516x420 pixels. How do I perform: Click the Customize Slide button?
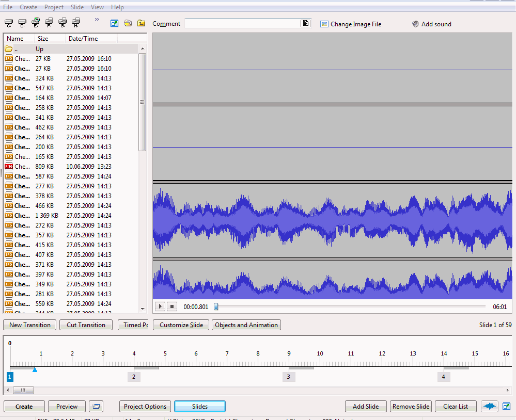click(181, 325)
